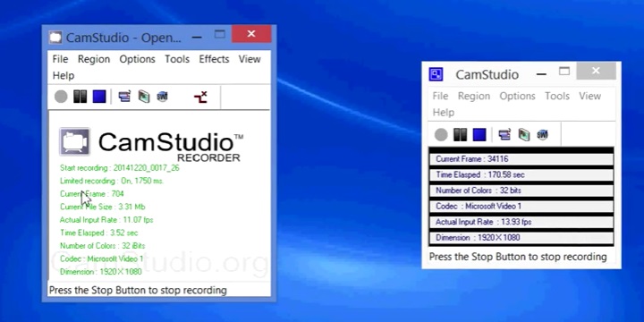
Task: Open the Effects menu in the left window
Action: coord(214,59)
